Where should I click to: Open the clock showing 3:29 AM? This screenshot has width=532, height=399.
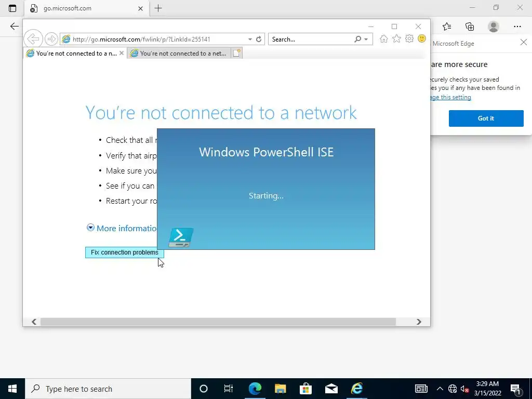(487, 389)
